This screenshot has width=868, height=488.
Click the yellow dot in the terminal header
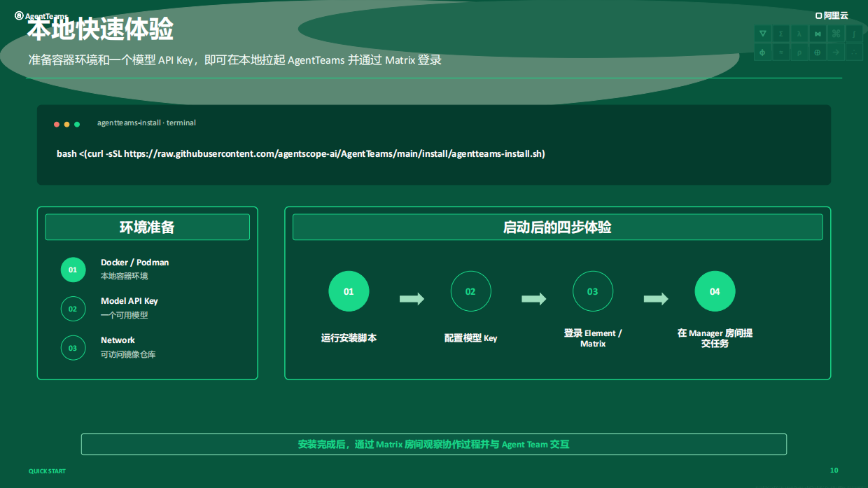tap(66, 124)
